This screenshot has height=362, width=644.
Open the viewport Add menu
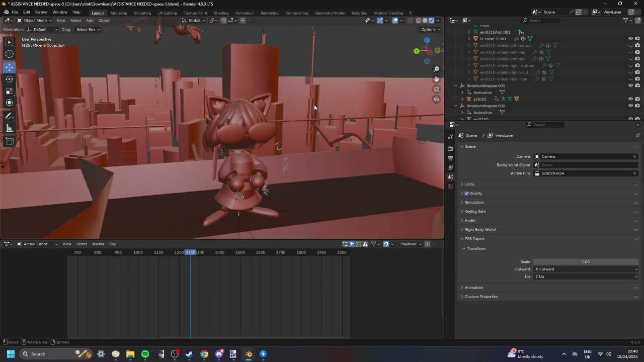tap(90, 21)
